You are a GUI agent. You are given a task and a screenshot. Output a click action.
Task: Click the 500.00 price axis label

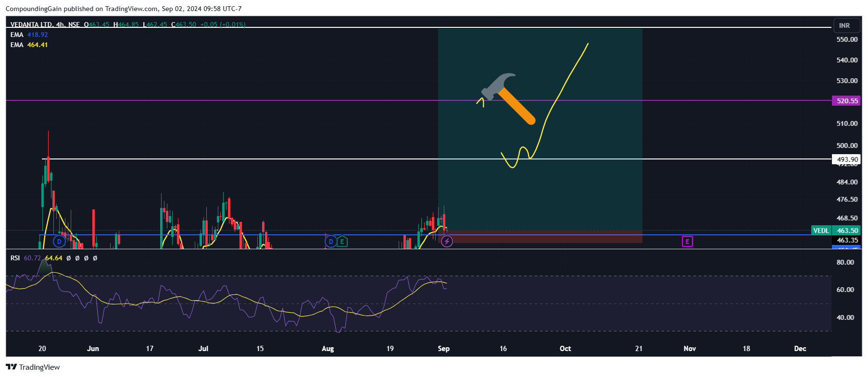pyautogui.click(x=847, y=146)
